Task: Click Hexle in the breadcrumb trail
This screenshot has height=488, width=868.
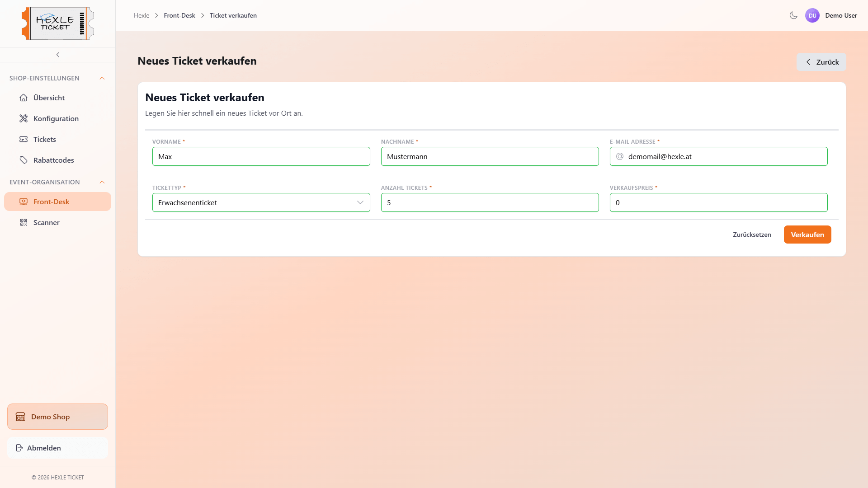Action: point(142,15)
